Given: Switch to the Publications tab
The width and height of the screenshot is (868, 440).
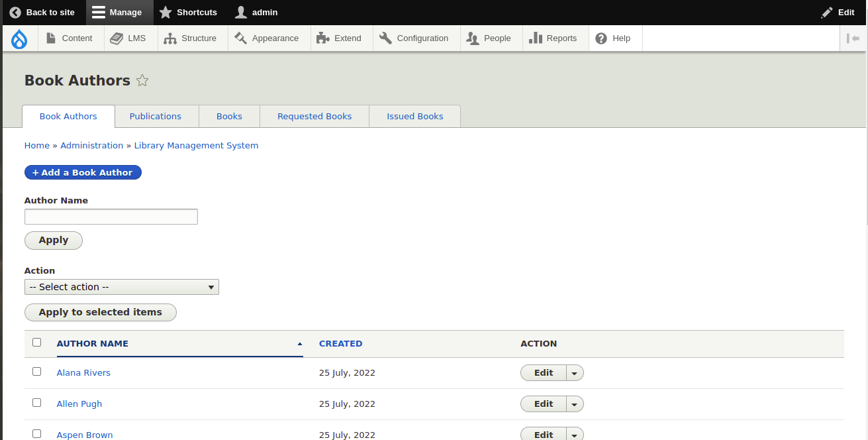Looking at the screenshot, I should pos(156,116).
